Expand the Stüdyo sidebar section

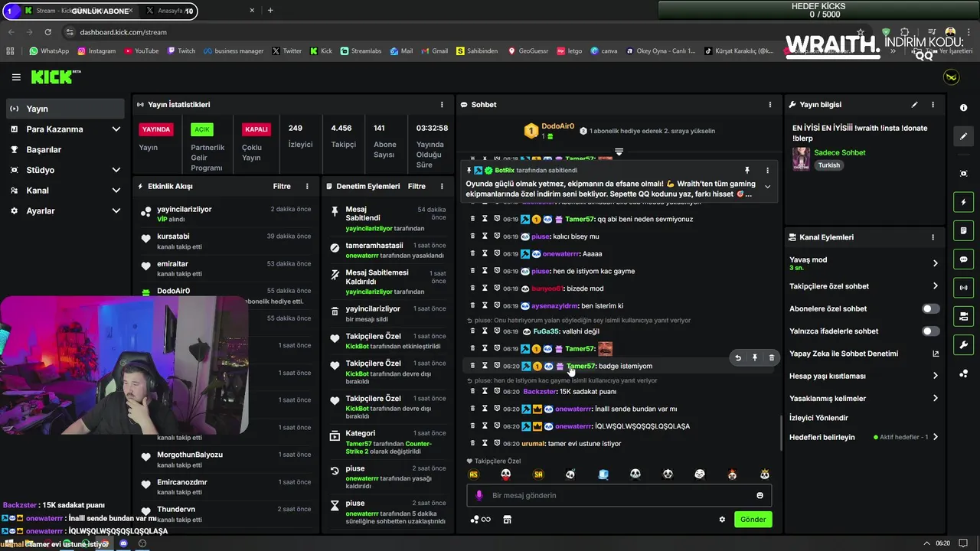(x=116, y=170)
